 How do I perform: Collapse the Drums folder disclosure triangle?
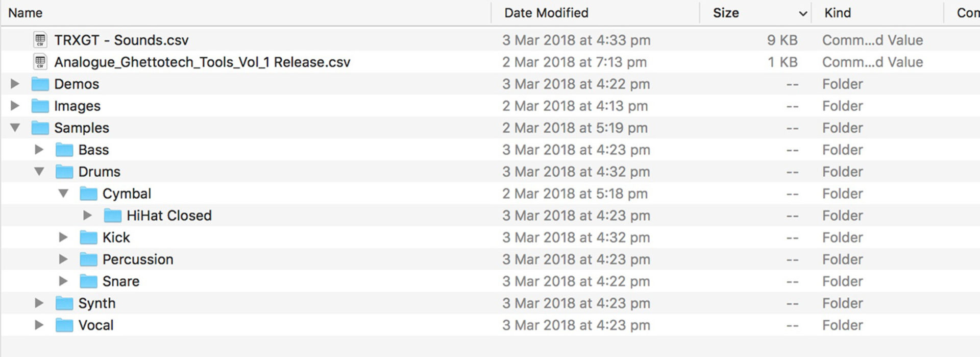[39, 172]
